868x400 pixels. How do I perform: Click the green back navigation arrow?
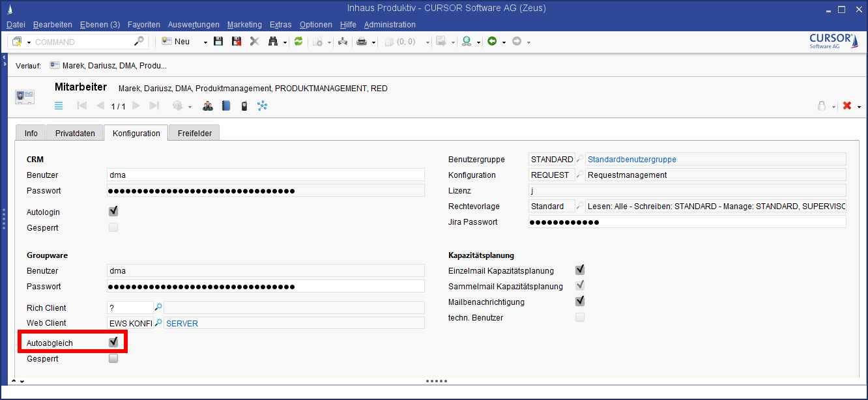492,42
